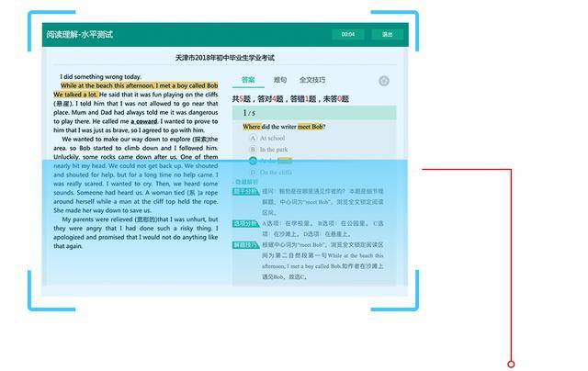Image resolution: width=588 pixels, height=371 pixels.
Task: Select option B In the park
Action: click(269, 150)
